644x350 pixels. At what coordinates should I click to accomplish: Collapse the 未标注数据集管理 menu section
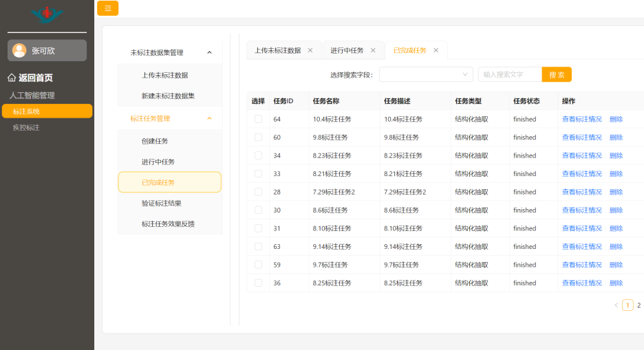coord(209,52)
